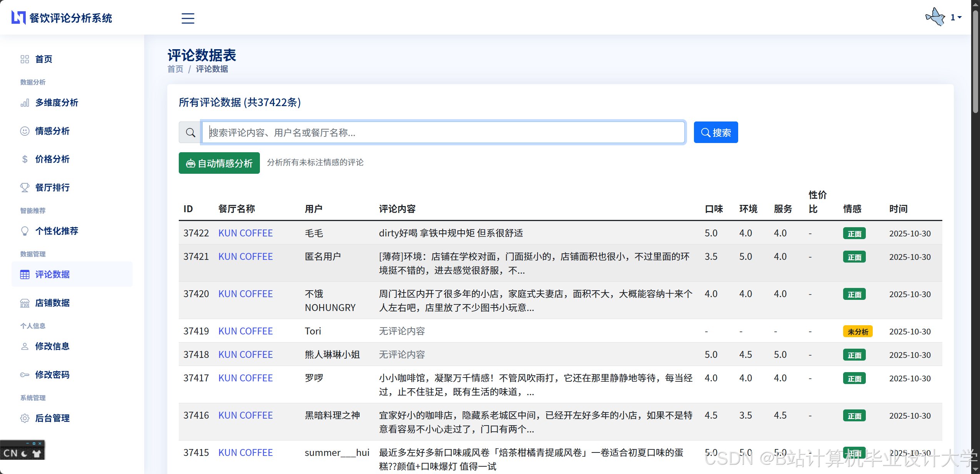Click the logo icon next to 餐饮评论分析系统

(18, 18)
